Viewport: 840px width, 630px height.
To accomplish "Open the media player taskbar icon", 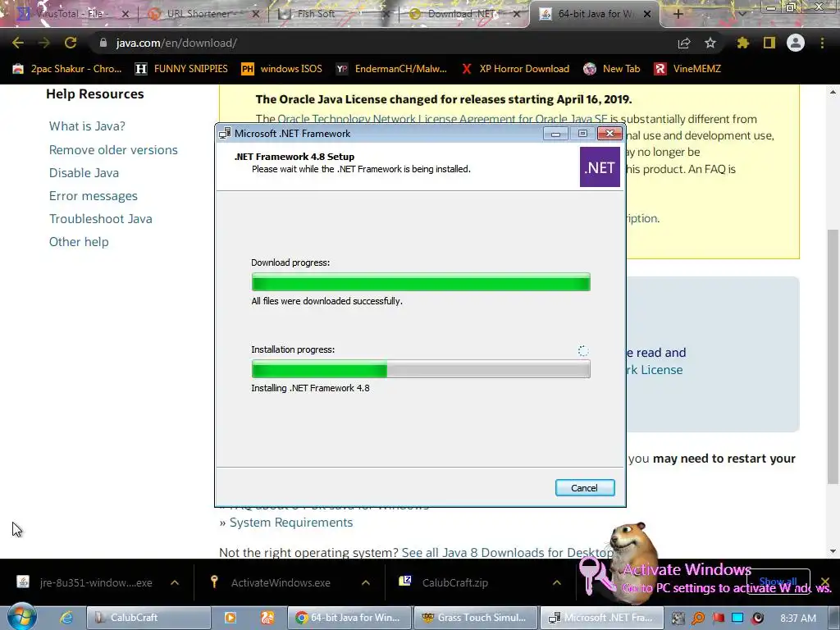I will click(x=231, y=618).
